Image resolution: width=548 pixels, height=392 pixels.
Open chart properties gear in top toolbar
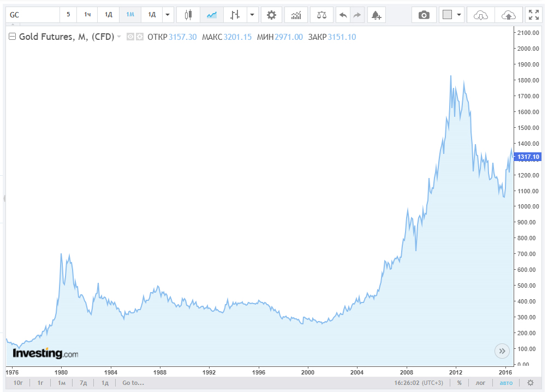pos(271,15)
